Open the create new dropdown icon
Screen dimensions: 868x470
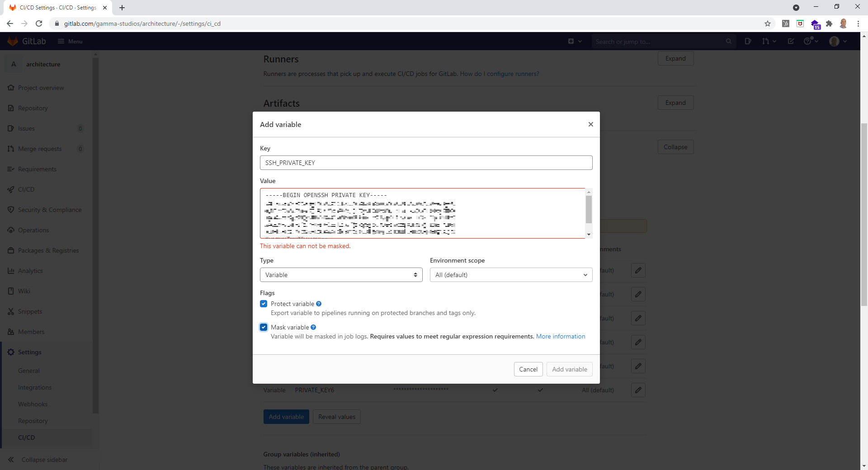(x=575, y=41)
